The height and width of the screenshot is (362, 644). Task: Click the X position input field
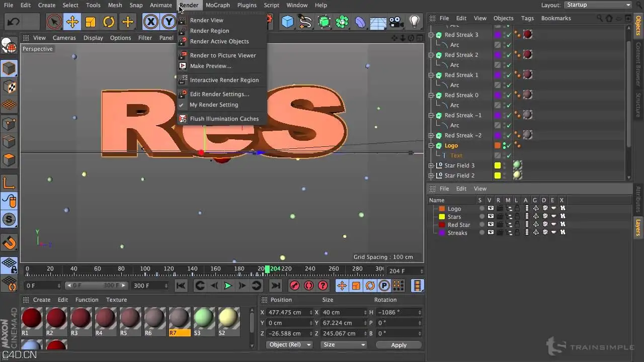point(289,312)
